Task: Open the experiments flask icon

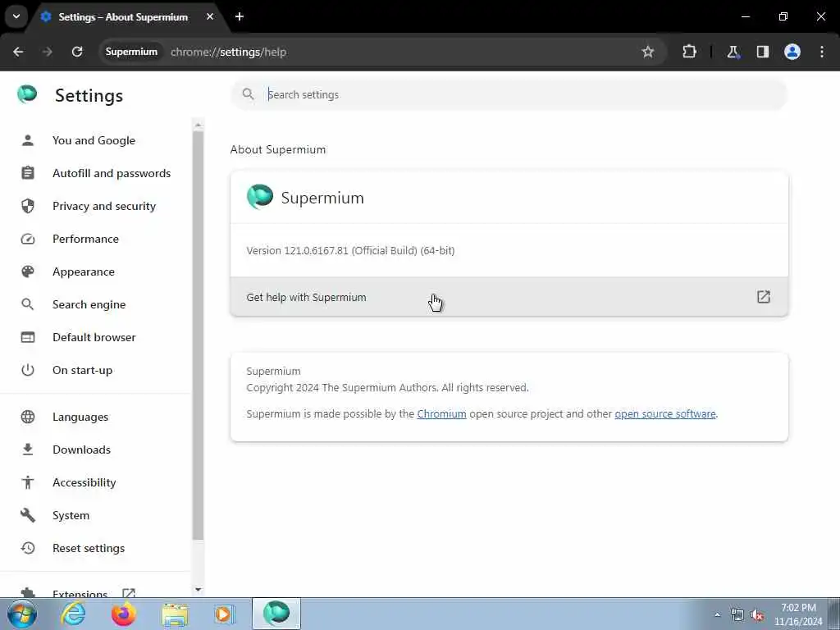Action: coord(733,52)
